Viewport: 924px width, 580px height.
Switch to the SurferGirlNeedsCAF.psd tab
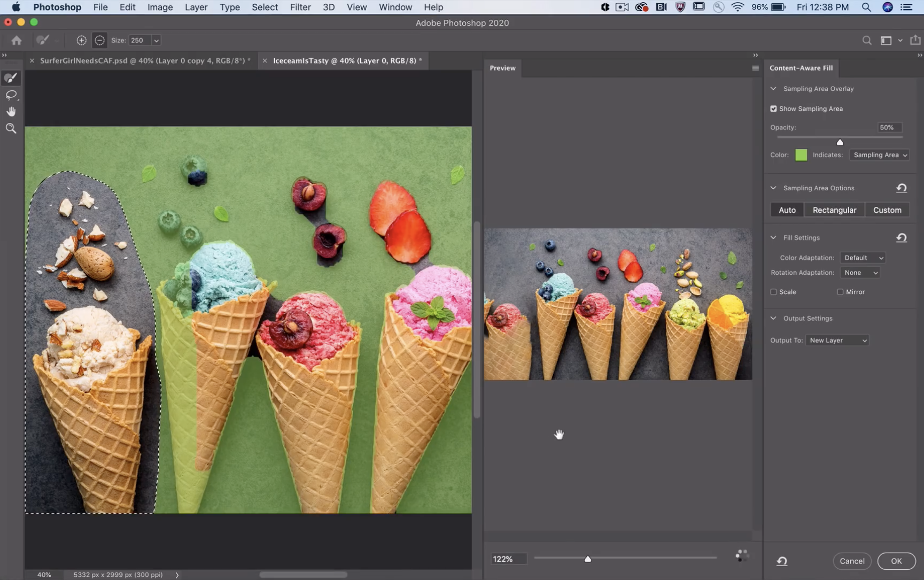[x=145, y=61]
